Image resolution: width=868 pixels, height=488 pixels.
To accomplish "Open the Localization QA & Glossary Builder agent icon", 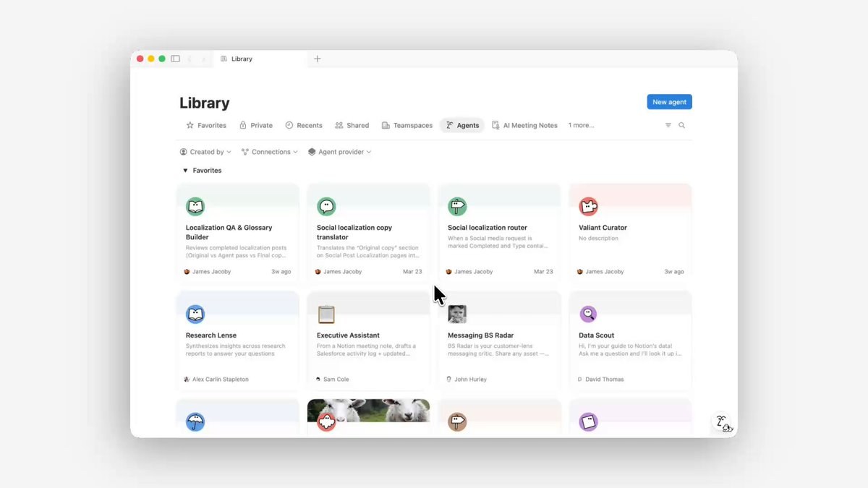I will coord(195,207).
